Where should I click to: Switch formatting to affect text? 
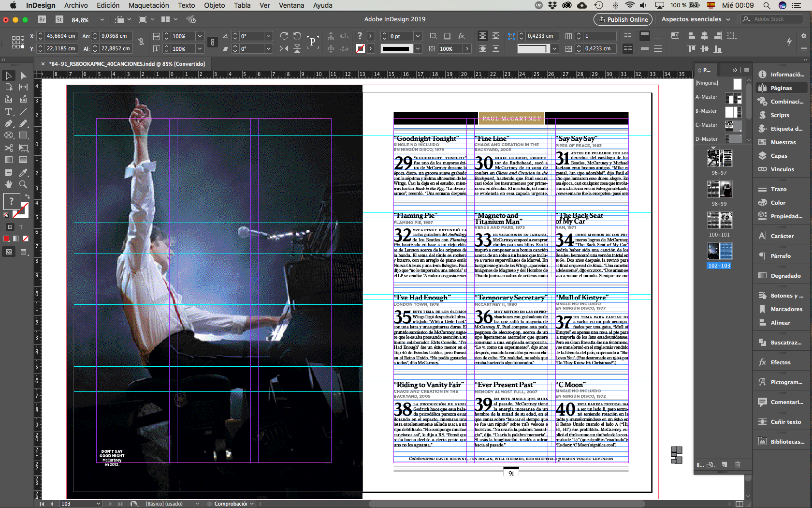(21, 227)
